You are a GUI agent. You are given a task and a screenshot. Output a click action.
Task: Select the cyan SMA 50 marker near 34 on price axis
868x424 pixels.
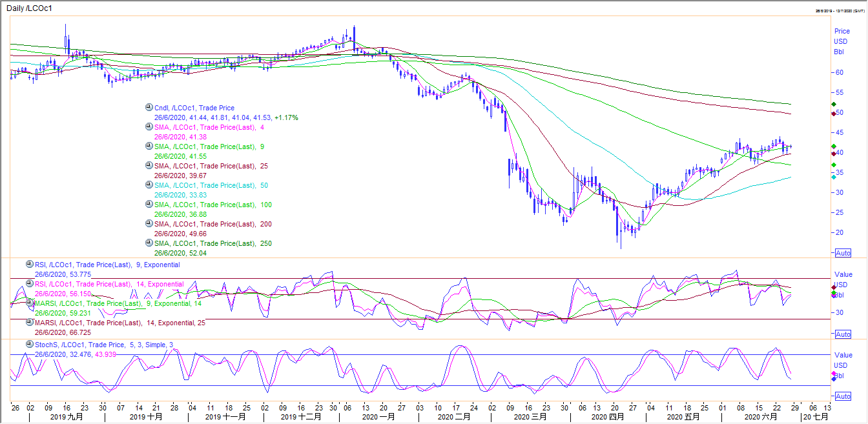point(834,177)
